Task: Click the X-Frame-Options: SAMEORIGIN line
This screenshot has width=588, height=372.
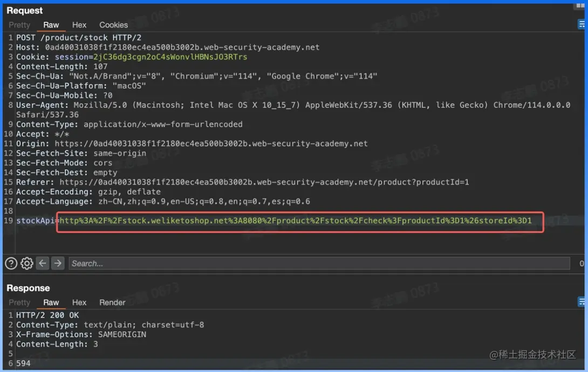Action: coord(81,335)
